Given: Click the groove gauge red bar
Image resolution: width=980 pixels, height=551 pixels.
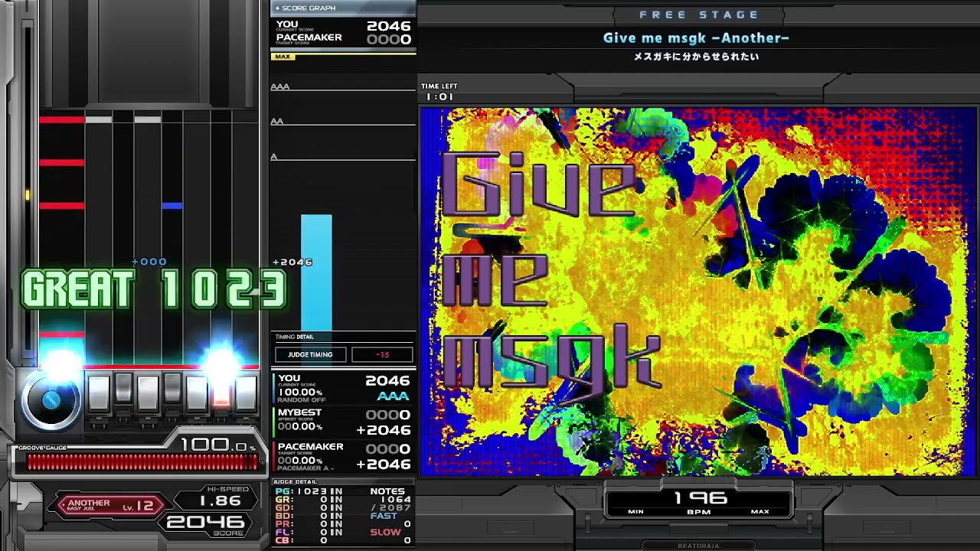Looking at the screenshot, I should 142,461.
